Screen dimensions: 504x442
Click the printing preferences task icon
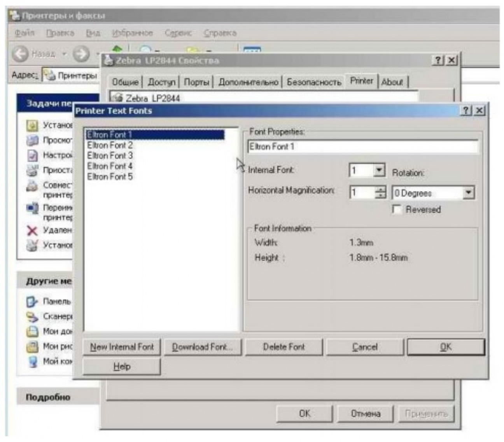tap(32, 155)
